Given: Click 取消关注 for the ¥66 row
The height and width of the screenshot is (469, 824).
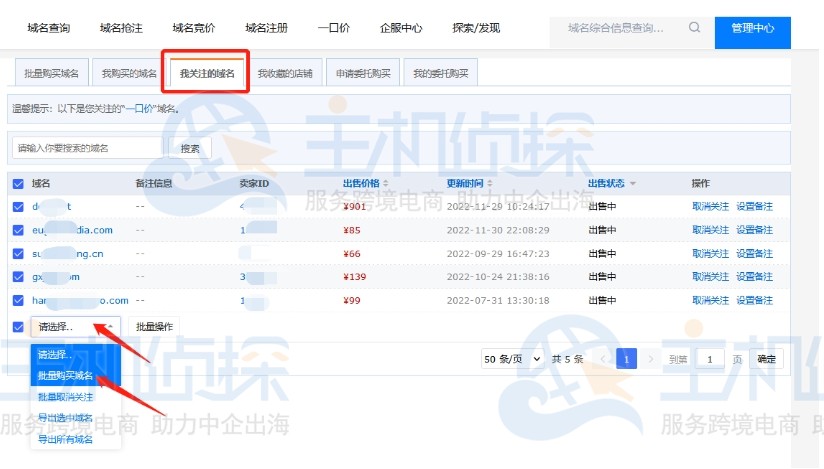Looking at the screenshot, I should (710, 253).
